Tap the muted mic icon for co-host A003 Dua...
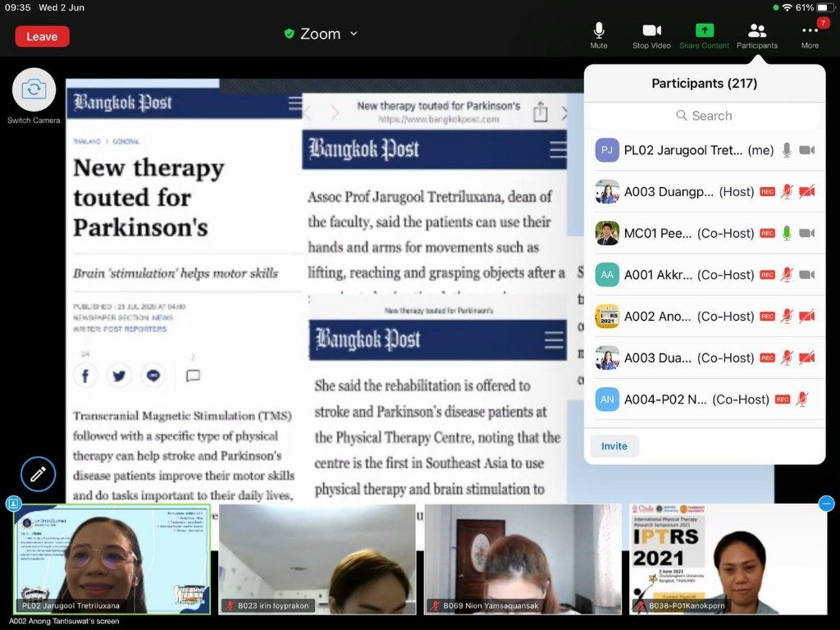The height and width of the screenshot is (630, 840). pyautogui.click(x=787, y=358)
